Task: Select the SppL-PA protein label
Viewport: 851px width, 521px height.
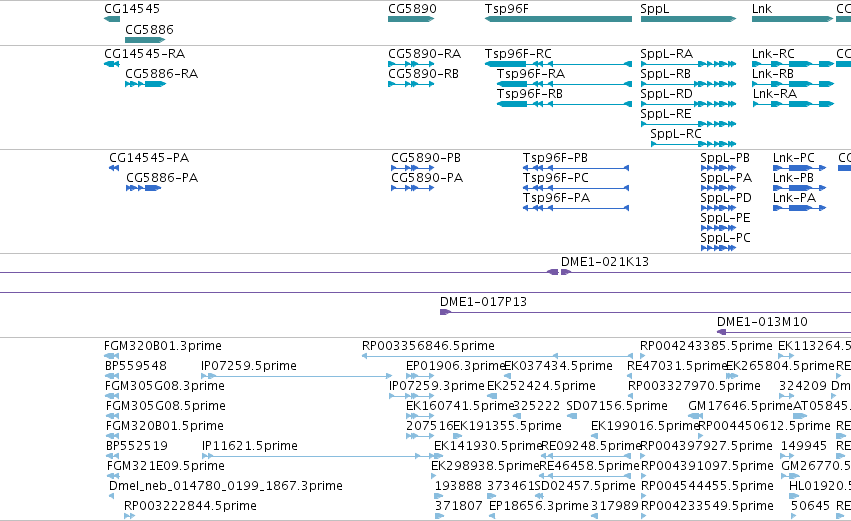Action: click(726, 178)
